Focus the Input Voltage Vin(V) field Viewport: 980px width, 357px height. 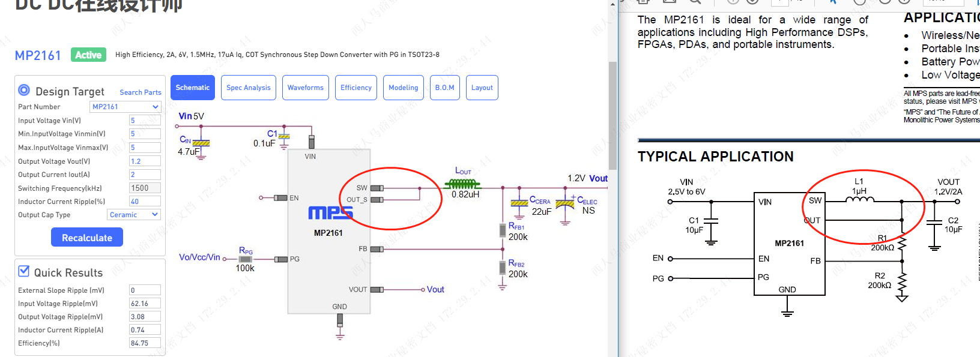(145, 121)
